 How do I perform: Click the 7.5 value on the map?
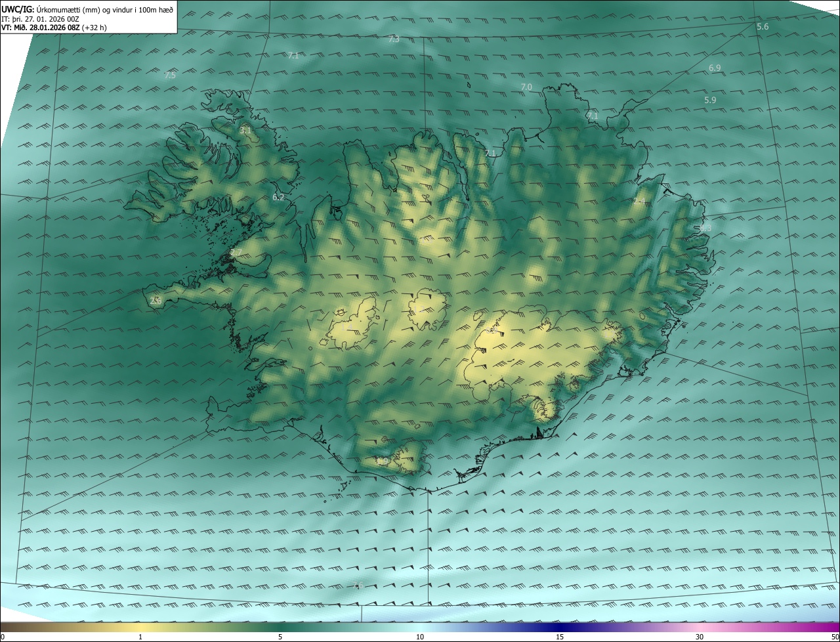pos(170,75)
